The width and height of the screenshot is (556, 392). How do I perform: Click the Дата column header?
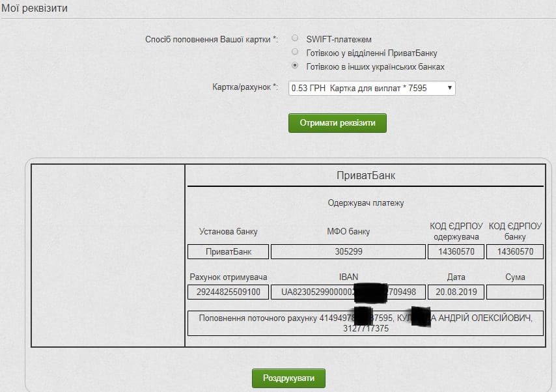click(456, 277)
